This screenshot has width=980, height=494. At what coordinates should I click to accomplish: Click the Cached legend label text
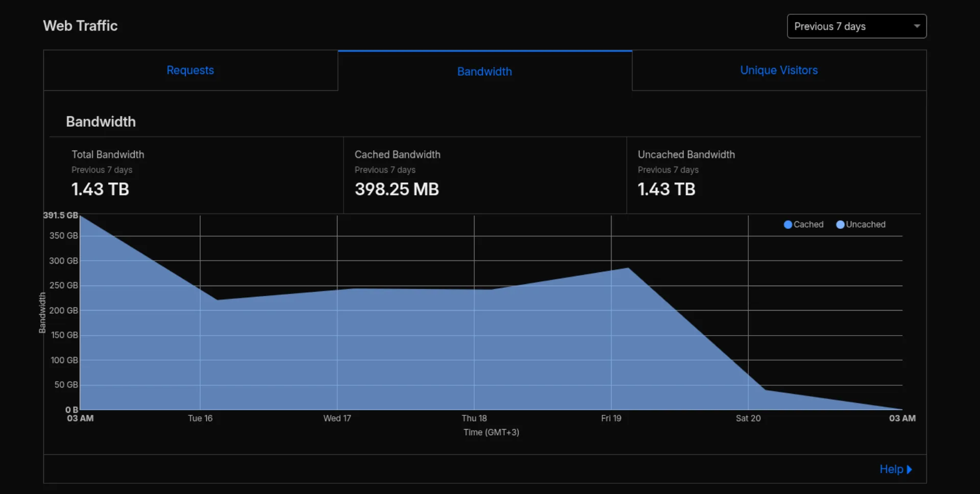[808, 224]
